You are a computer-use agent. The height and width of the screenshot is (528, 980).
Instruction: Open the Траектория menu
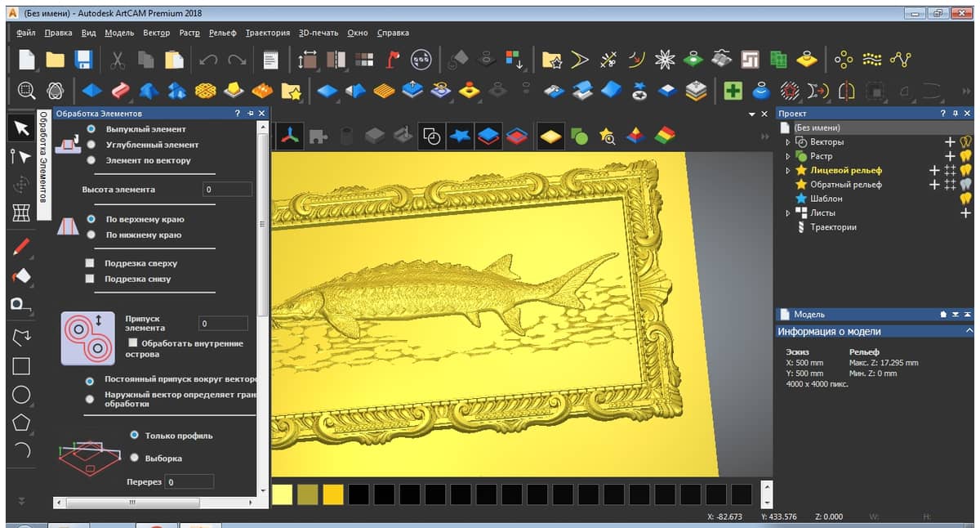click(267, 33)
